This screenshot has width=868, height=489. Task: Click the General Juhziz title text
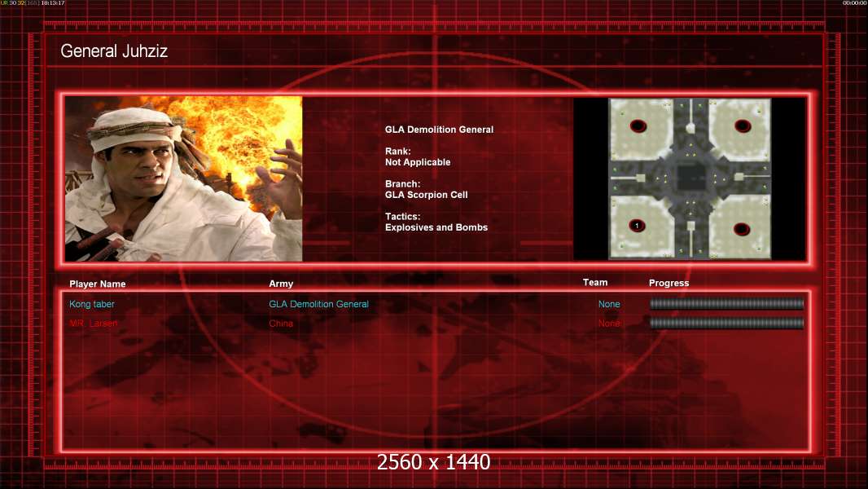114,51
